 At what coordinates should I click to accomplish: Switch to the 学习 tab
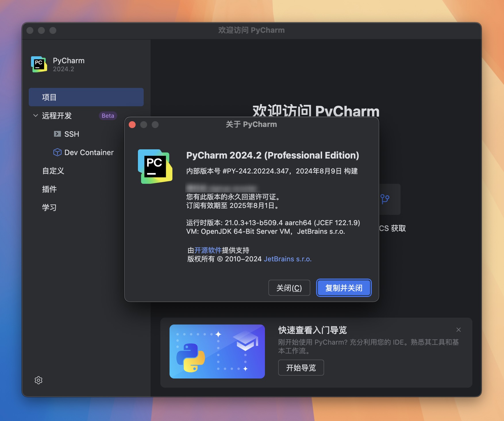coord(49,208)
